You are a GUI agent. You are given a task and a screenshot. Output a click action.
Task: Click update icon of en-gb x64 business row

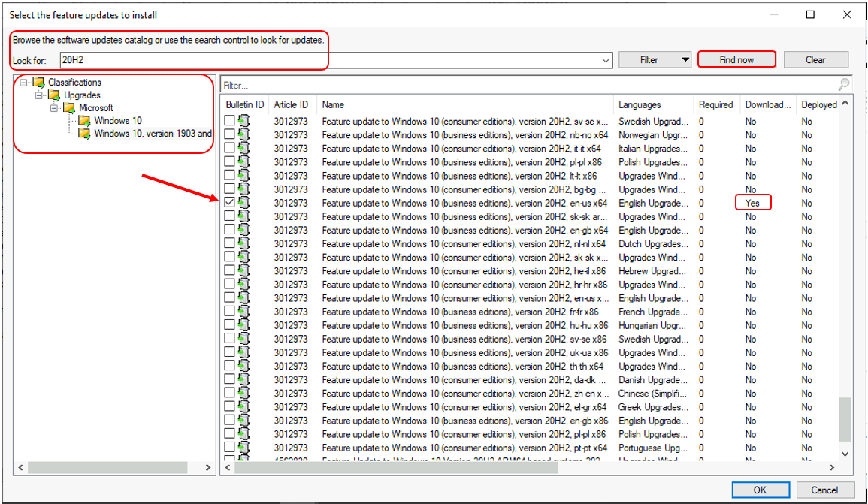pyautogui.click(x=243, y=231)
